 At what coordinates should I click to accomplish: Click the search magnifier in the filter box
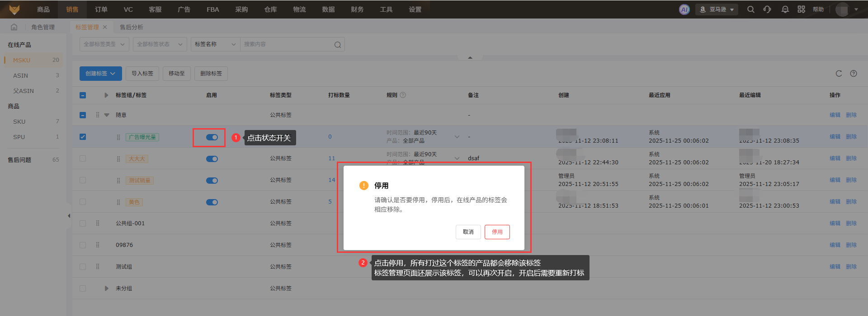pos(338,45)
